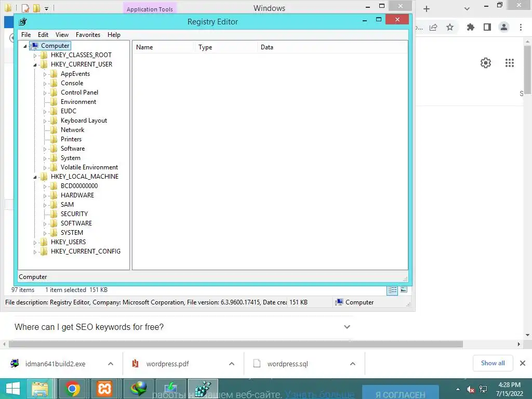
Task: Expand the HKEY_CURRENT_CONFIG arrow
Action: point(35,252)
